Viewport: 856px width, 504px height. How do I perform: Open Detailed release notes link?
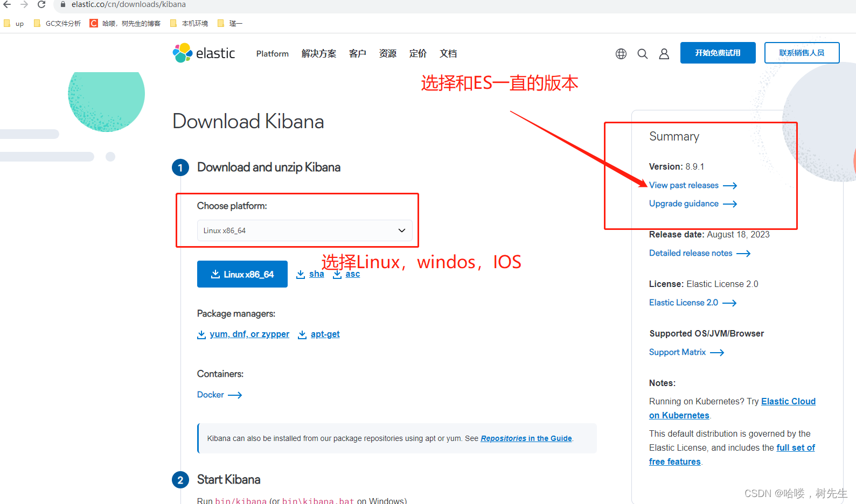691,253
